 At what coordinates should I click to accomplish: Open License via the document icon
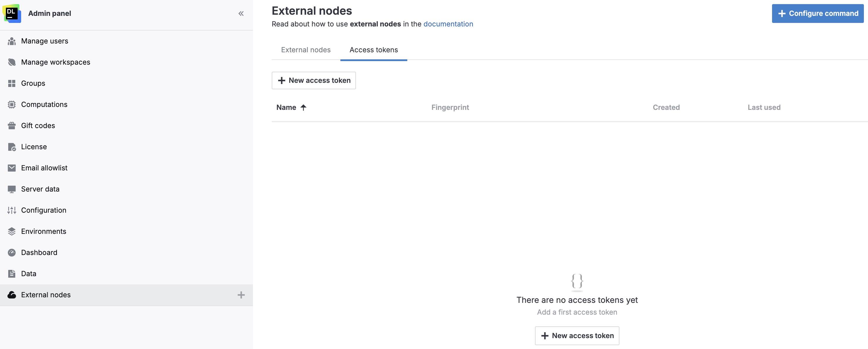pyautogui.click(x=11, y=147)
